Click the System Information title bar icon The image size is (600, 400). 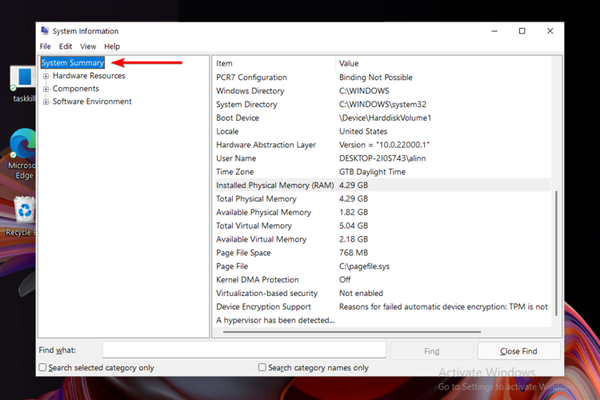(45, 31)
